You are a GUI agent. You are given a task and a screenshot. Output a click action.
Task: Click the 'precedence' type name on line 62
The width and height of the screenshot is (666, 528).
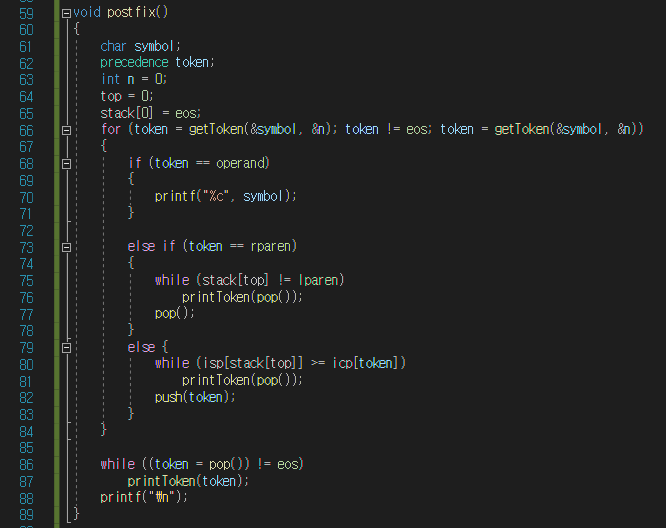pos(134,62)
